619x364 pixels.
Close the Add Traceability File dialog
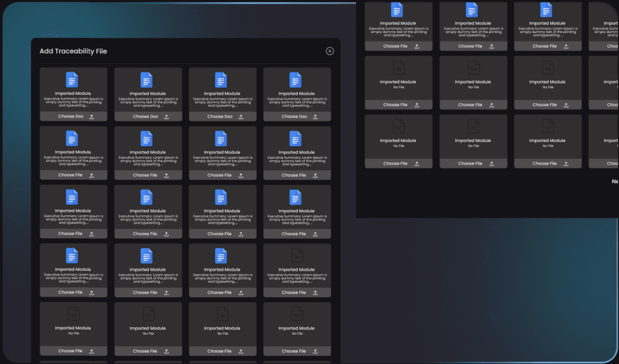[x=330, y=51]
